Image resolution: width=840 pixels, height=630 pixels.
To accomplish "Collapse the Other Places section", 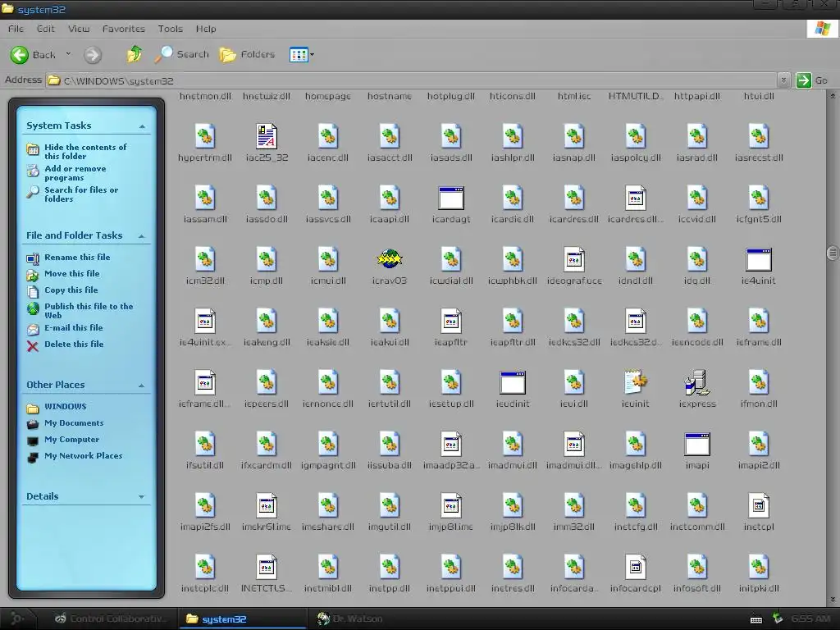I will [142, 386].
